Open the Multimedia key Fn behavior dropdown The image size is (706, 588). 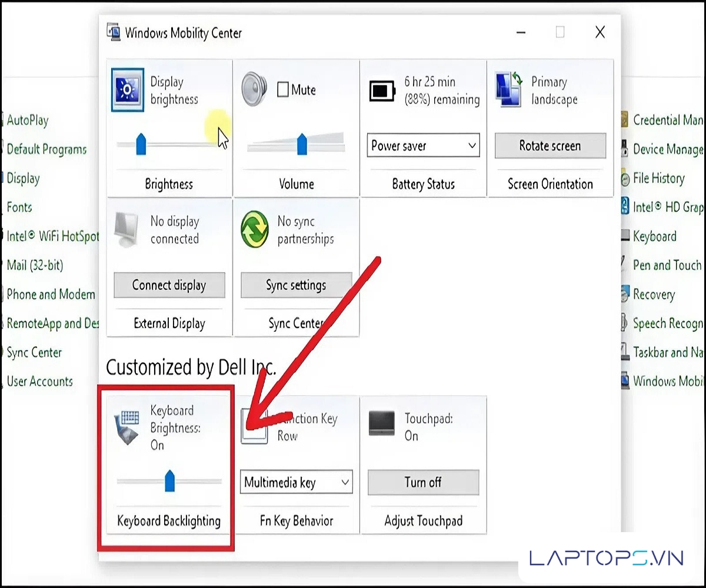296,482
